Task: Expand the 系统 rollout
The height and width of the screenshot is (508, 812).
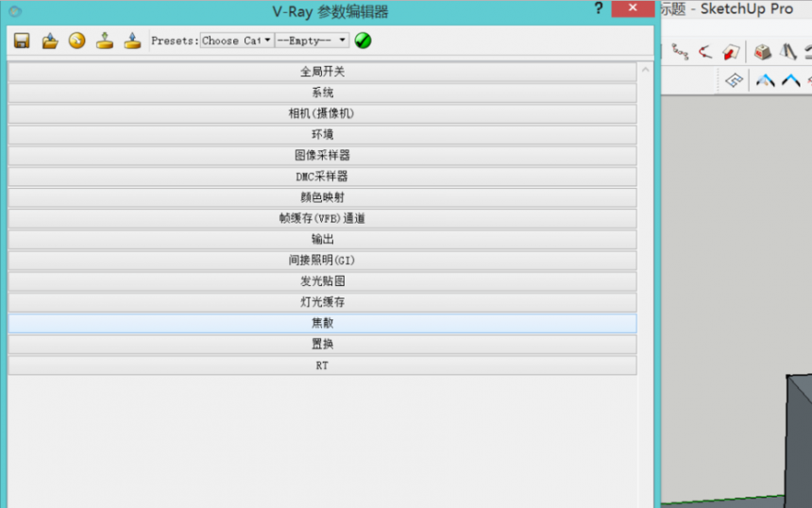Action: [322, 93]
